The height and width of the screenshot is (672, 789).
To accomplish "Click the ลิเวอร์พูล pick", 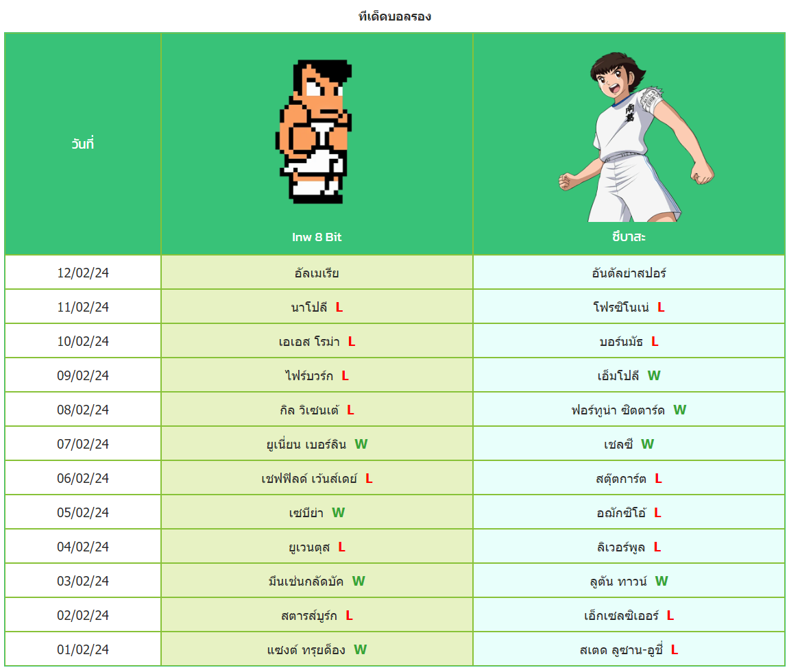I will point(621,547).
